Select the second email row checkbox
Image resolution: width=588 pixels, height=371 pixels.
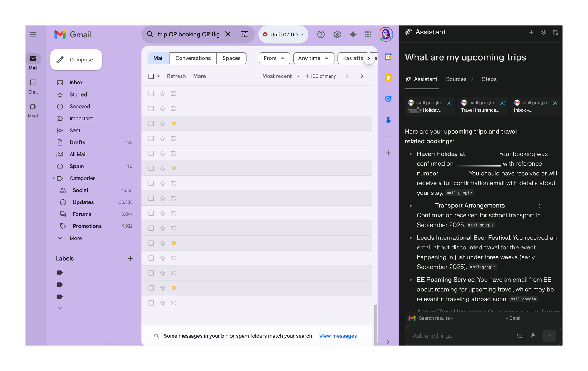point(151,109)
